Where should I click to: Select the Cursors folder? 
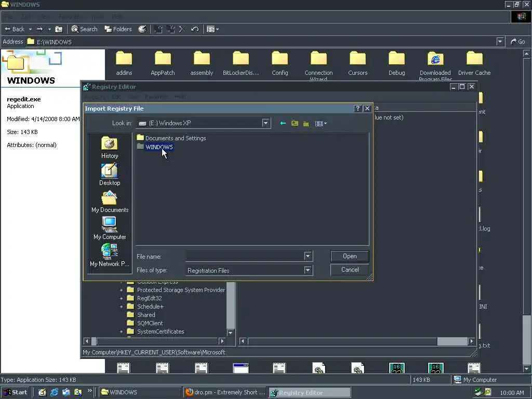tap(357, 63)
